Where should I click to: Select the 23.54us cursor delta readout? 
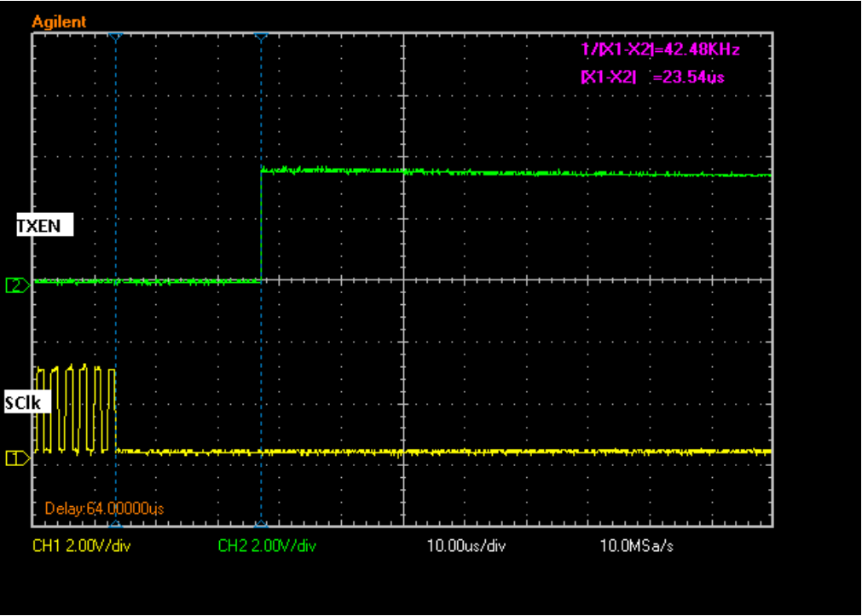[x=653, y=78]
